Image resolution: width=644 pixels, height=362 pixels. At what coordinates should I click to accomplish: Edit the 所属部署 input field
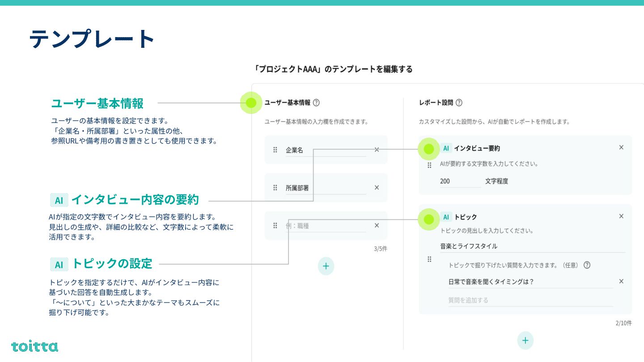pos(326,188)
